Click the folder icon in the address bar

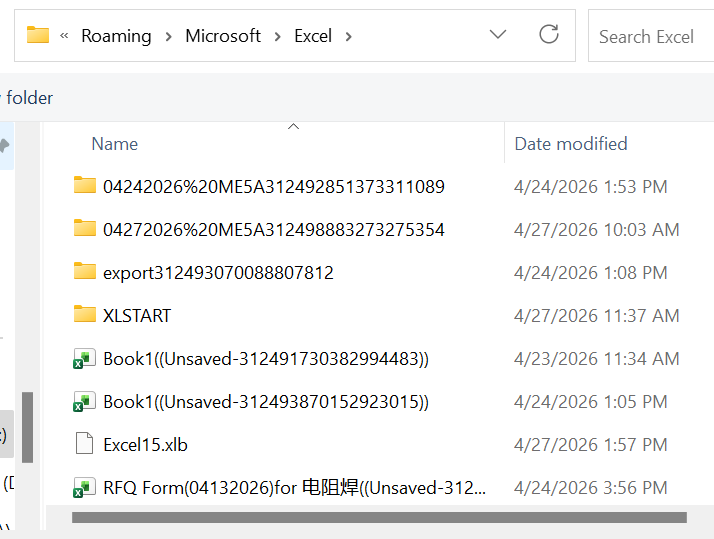pyautogui.click(x=38, y=35)
